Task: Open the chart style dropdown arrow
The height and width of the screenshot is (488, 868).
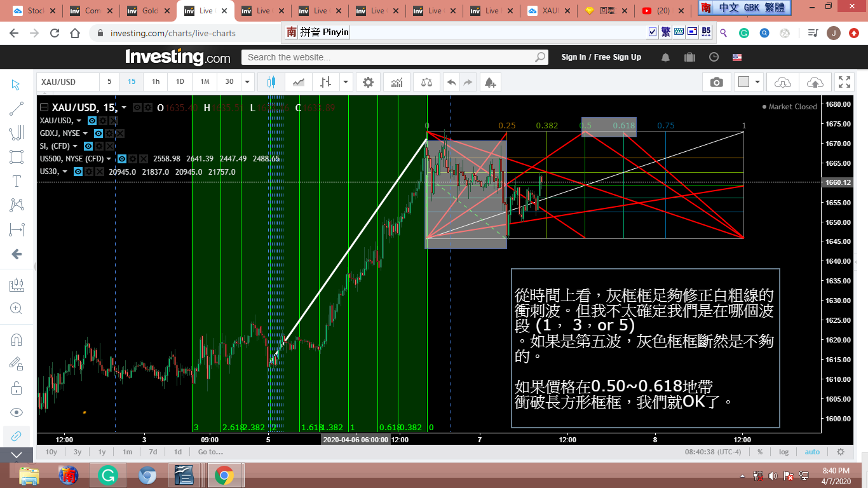Action: coord(346,82)
